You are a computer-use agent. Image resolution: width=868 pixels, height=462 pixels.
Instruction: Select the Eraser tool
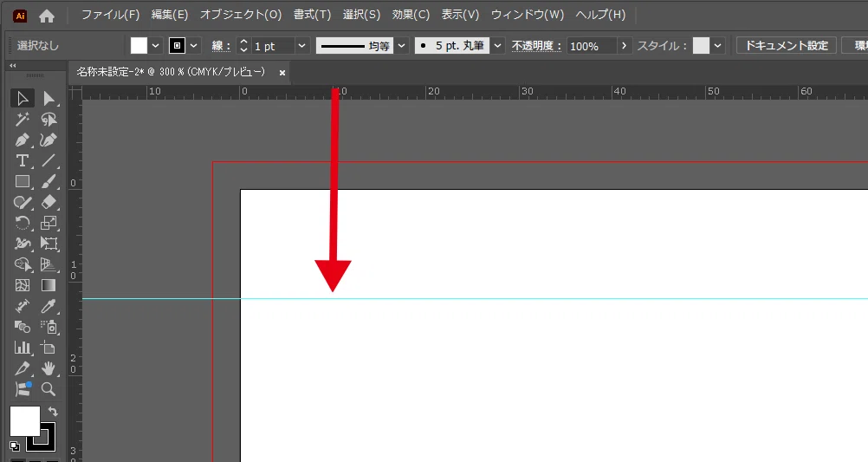coord(49,202)
